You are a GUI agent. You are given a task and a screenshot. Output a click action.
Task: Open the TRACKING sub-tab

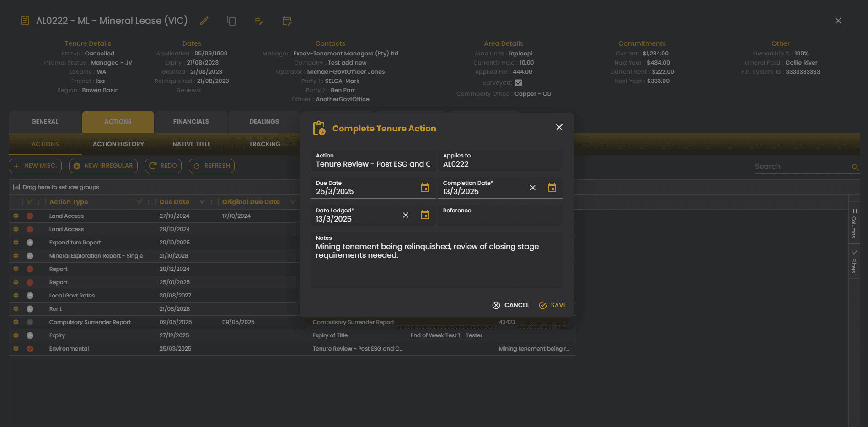pos(265,144)
